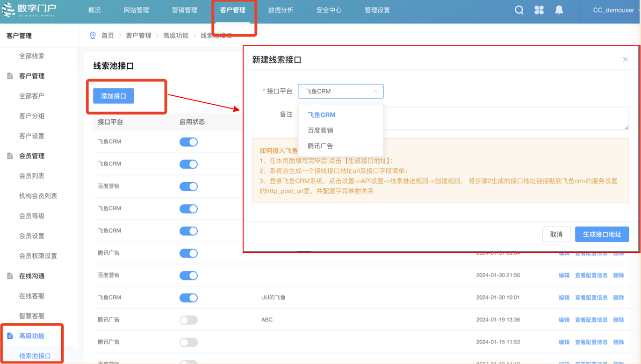641x364 pixels.
Task: Expand the CC_demouser account menu
Action: pos(616,10)
